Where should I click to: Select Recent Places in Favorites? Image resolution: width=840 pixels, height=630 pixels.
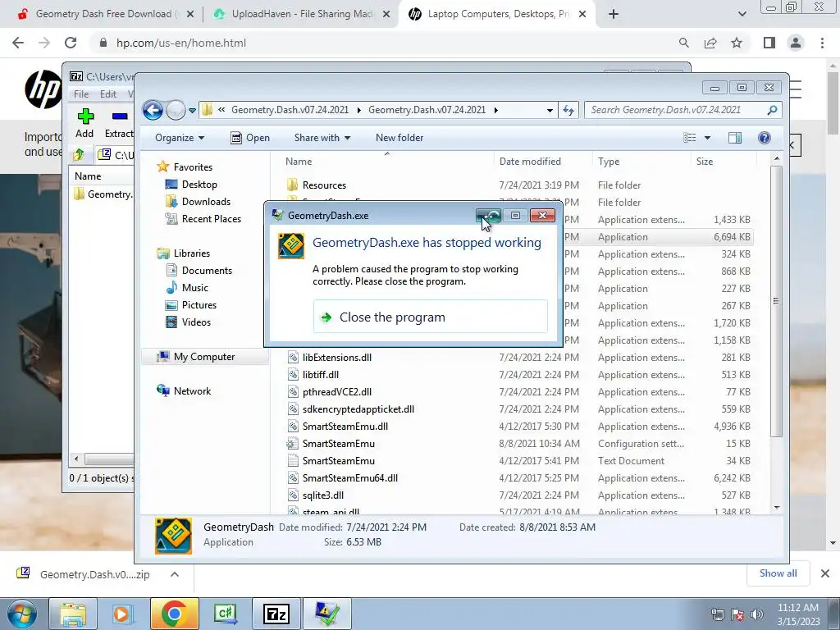pos(211,218)
